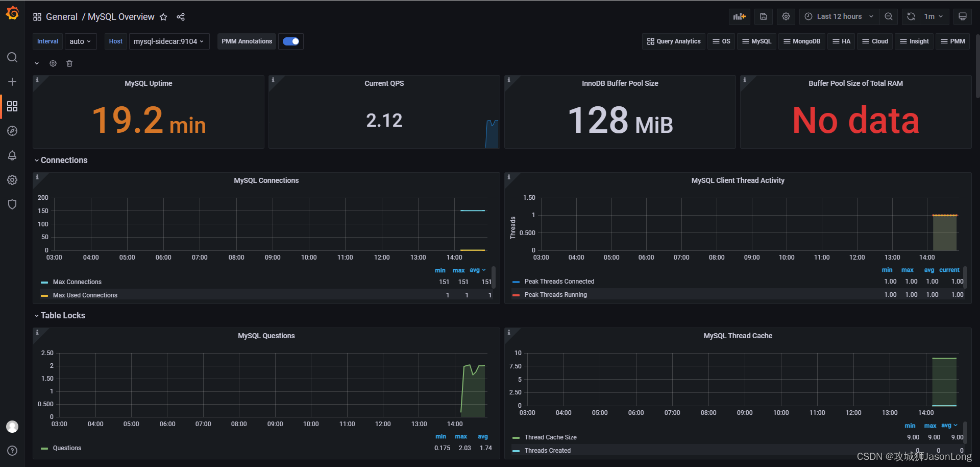The image size is (980, 467).
Task: Collapse the Connections row
Action: point(61,160)
